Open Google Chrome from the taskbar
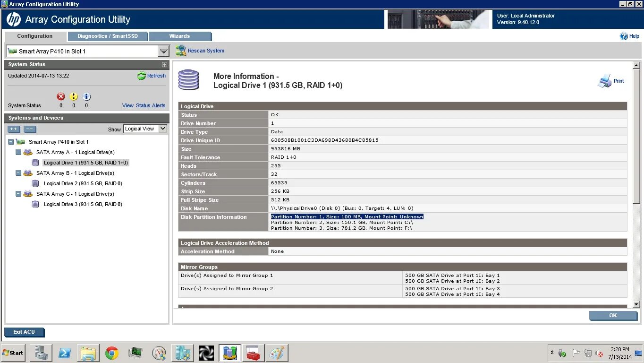 [x=112, y=353]
